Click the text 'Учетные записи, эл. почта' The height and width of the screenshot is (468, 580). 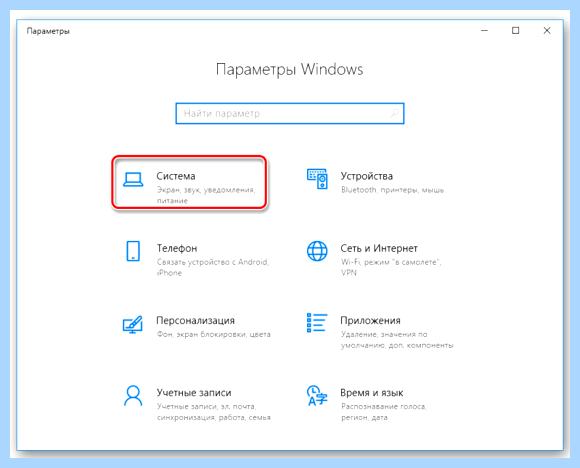[206, 407]
